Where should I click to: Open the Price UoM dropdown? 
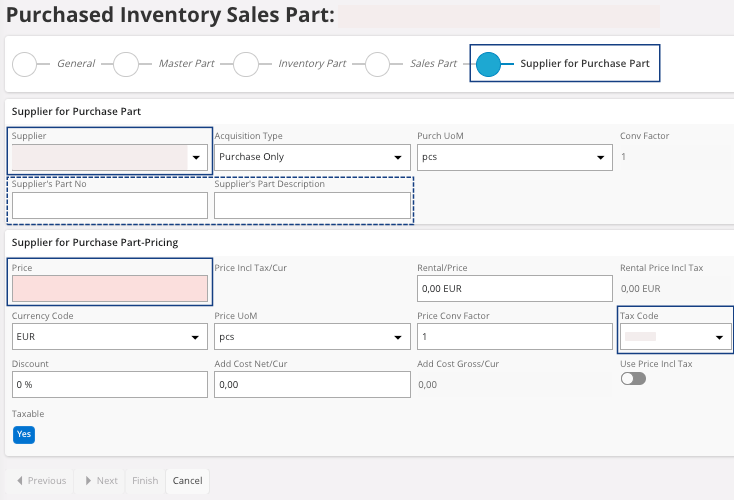pyautogui.click(x=398, y=338)
